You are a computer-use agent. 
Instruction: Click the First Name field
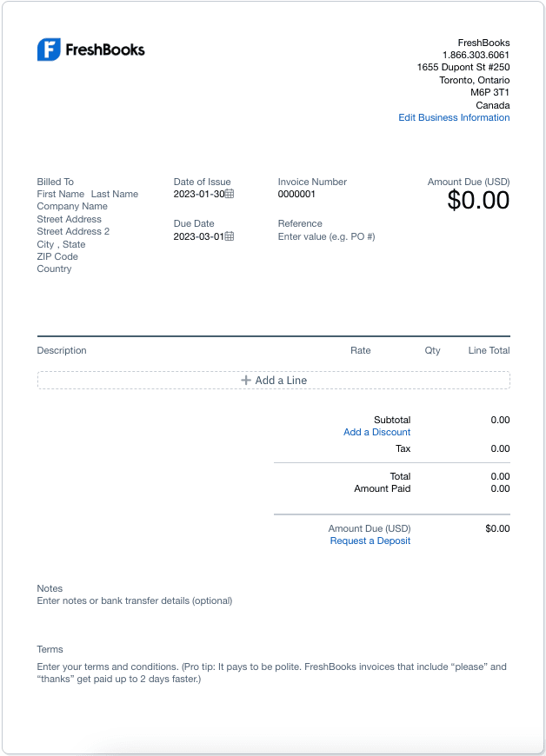60,194
